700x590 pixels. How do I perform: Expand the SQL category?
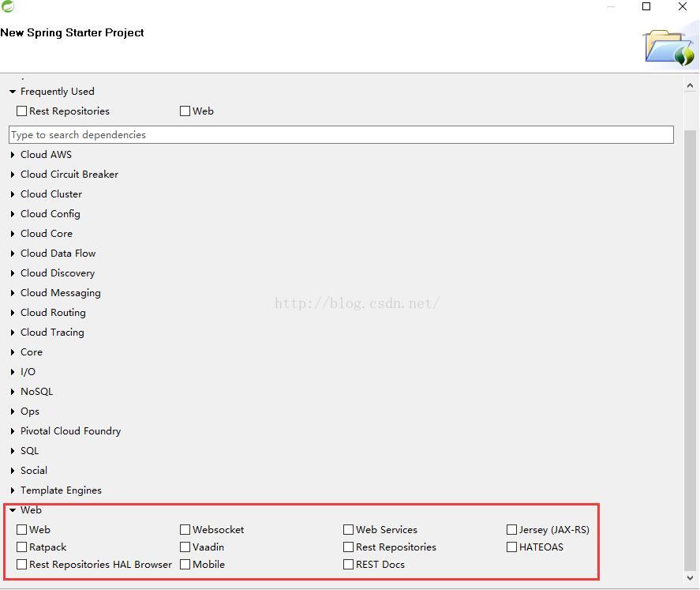coord(13,451)
